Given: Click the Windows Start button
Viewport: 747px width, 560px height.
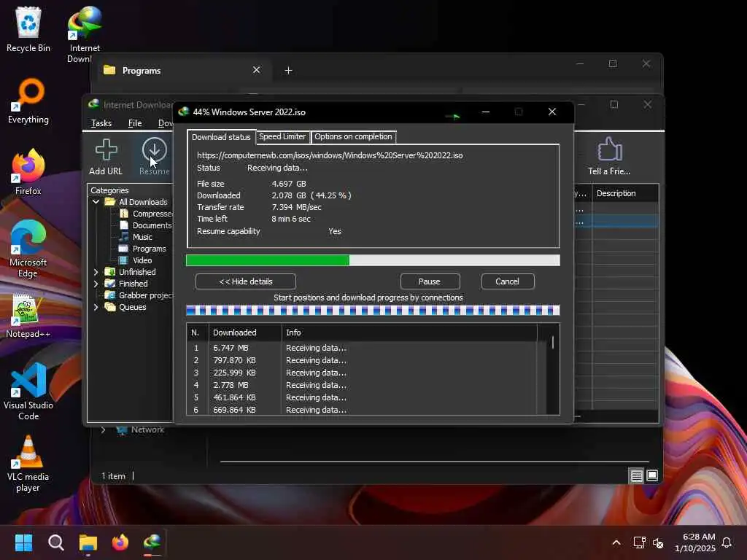Looking at the screenshot, I should pyautogui.click(x=23, y=542).
